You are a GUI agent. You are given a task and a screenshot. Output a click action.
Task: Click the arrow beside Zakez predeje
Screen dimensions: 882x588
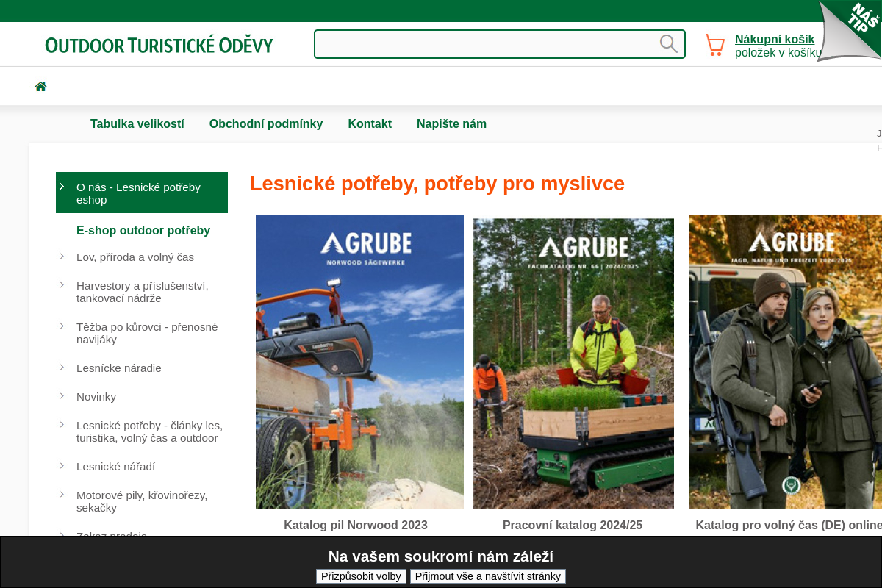coord(62,535)
